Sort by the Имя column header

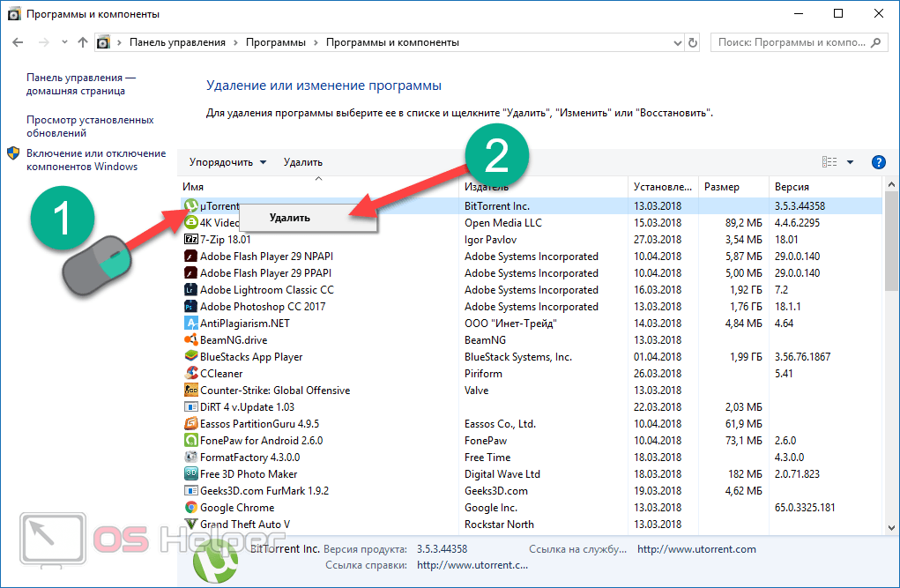[318, 187]
